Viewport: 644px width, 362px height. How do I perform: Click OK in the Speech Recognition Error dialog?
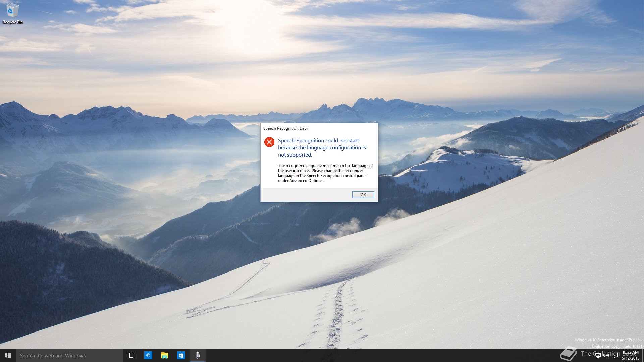pos(363,195)
